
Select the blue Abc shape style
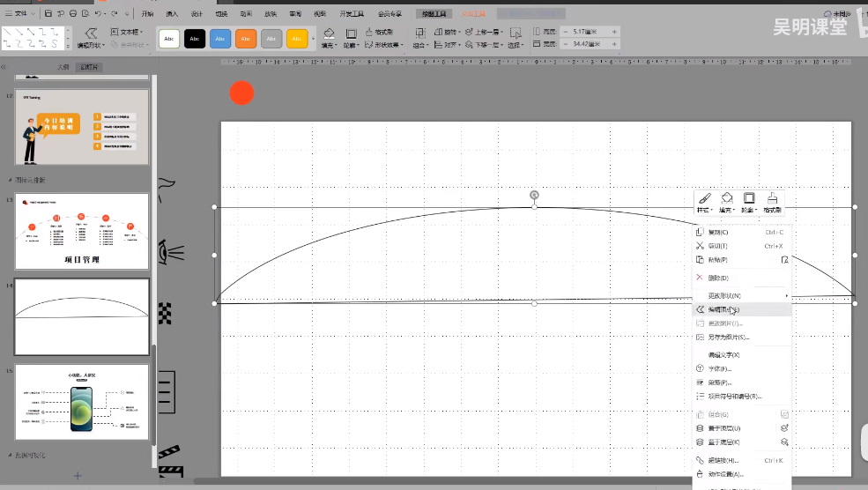point(220,39)
